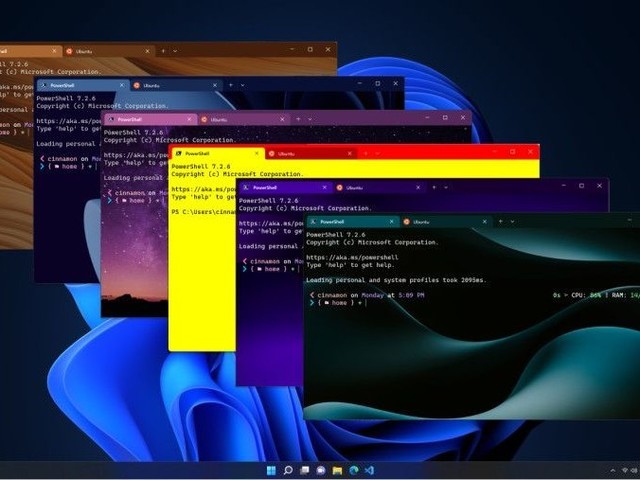The height and width of the screenshot is (480, 640).
Task: Click 'home' folder segment in teal window prompt
Action: [339, 303]
